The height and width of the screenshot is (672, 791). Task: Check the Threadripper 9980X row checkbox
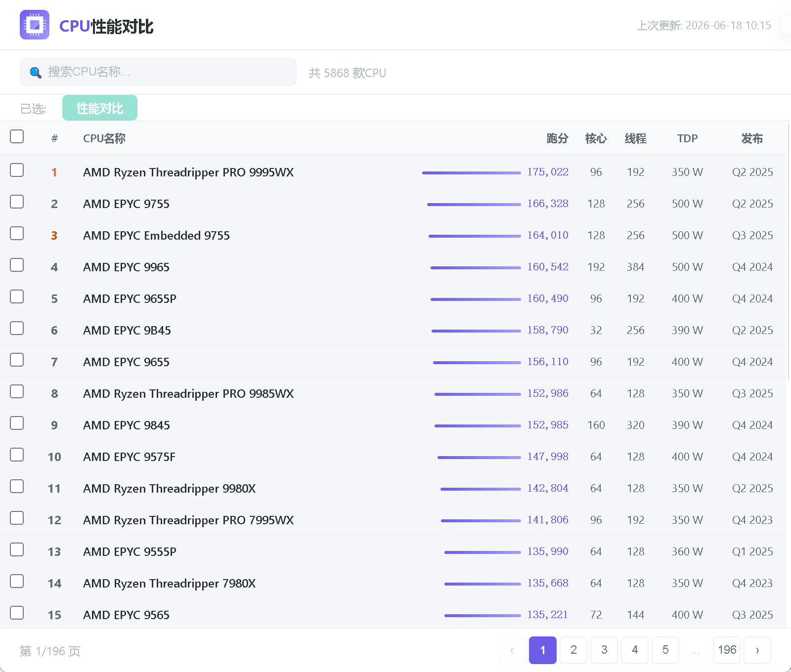click(17, 486)
